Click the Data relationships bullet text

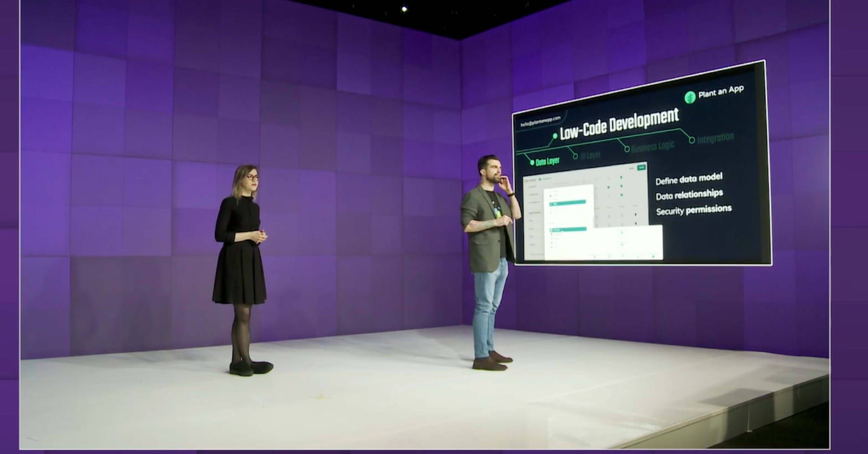pos(689,194)
